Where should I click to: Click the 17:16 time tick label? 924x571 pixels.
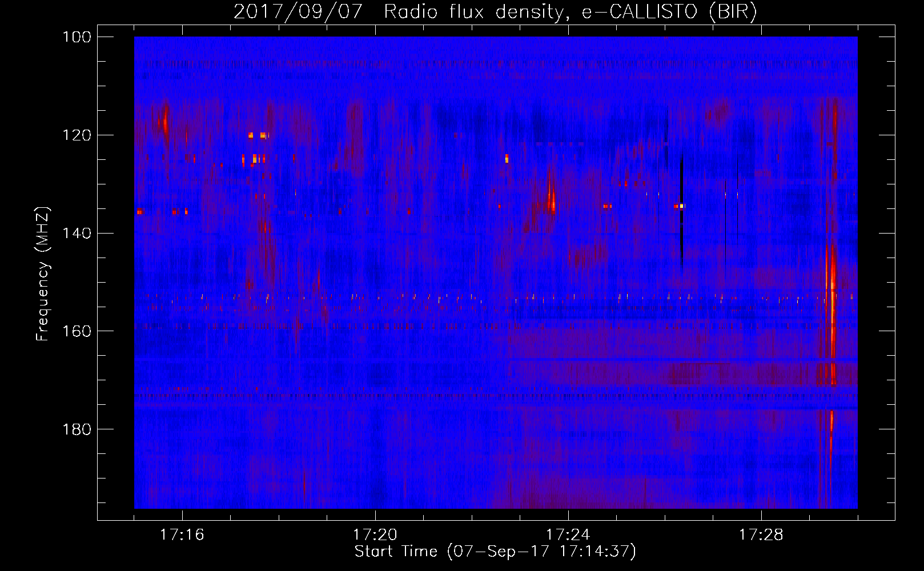click(x=182, y=535)
